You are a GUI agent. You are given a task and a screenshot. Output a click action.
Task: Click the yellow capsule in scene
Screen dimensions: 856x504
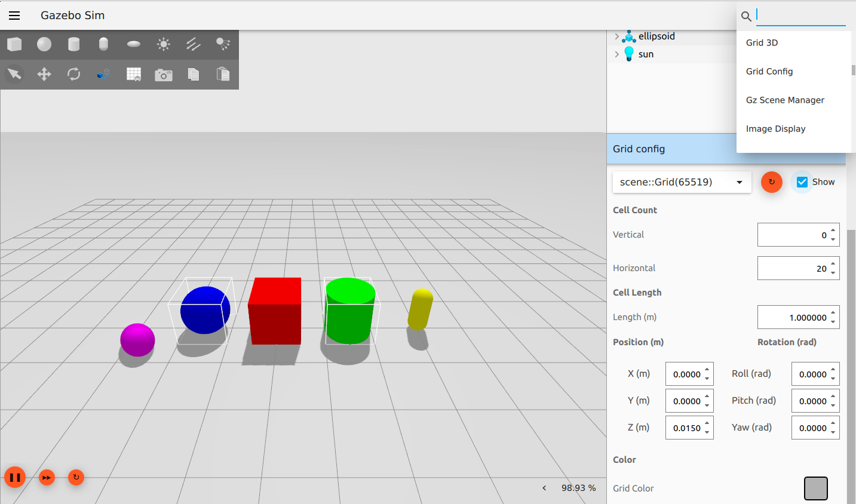[420, 309]
